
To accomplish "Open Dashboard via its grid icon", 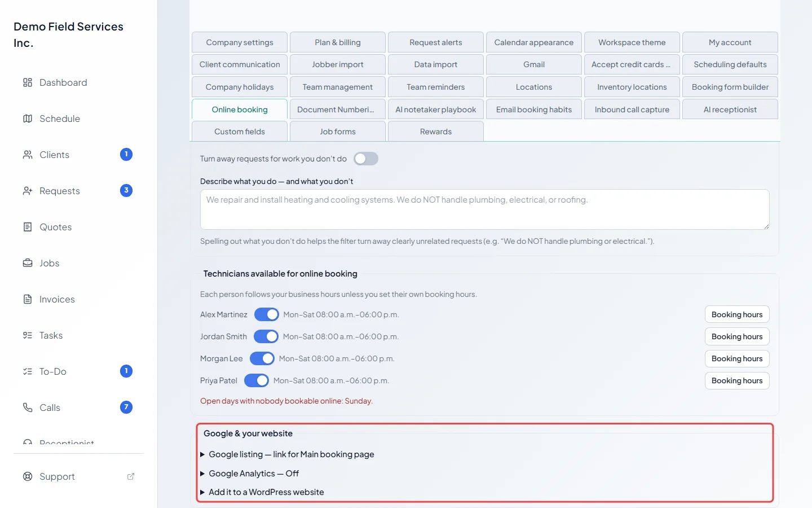I will pos(28,82).
